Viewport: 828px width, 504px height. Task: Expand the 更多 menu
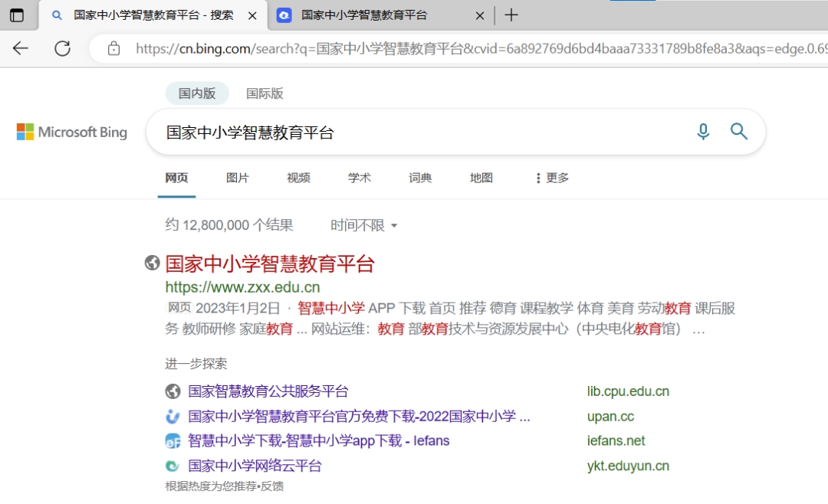coord(552,178)
